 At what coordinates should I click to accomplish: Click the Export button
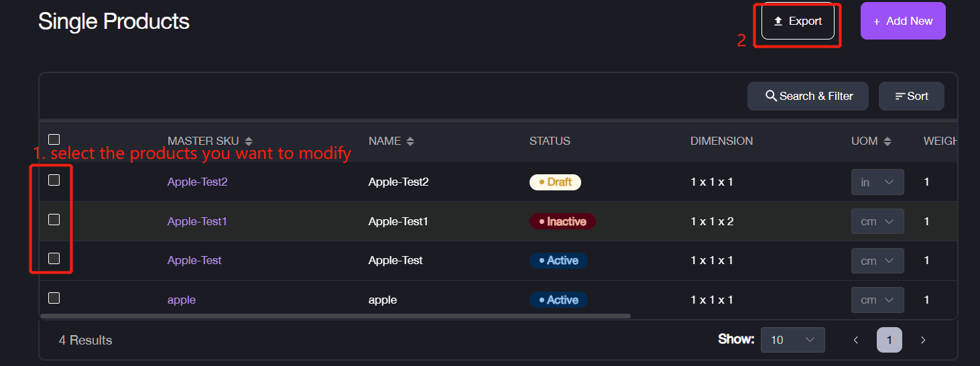[x=798, y=21]
